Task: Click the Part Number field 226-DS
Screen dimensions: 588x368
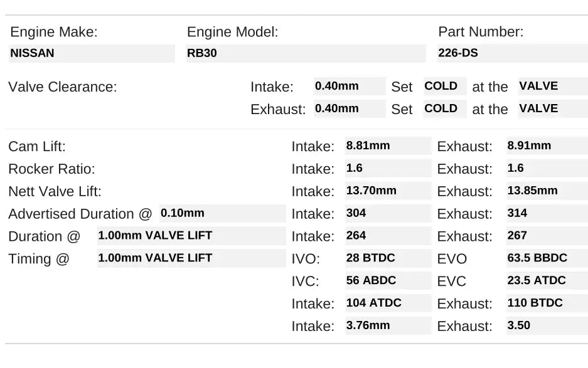Action: [511, 53]
